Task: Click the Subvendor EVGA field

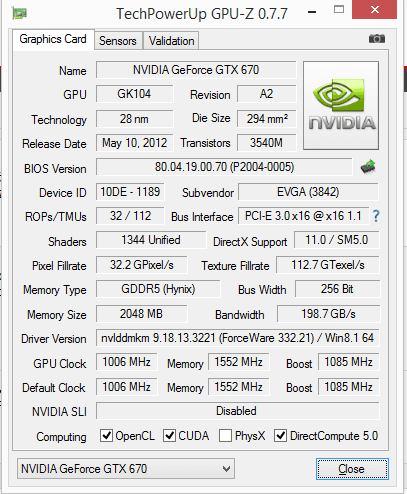Action: coord(308,192)
